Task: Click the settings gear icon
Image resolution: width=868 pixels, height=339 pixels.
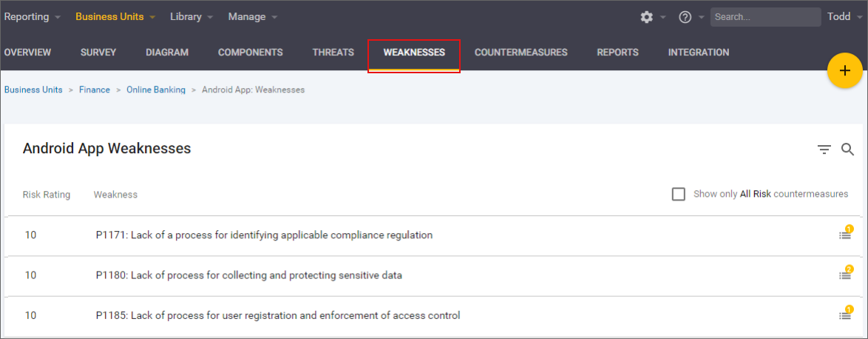Action: tap(647, 17)
